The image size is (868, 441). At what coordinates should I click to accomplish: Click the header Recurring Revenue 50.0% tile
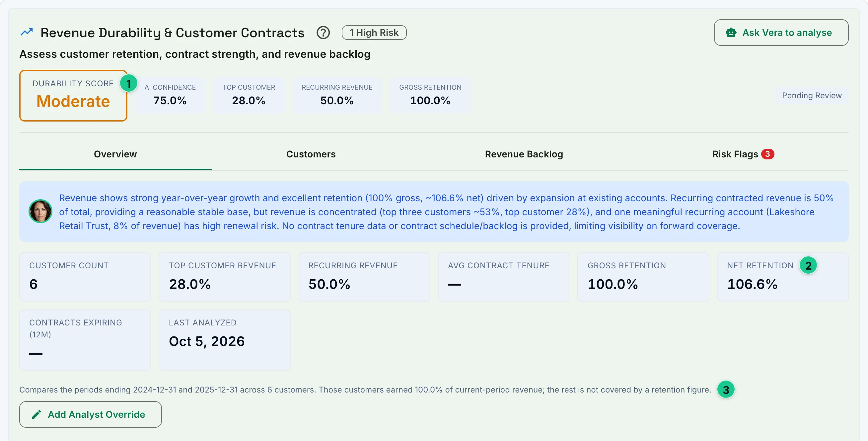click(337, 95)
